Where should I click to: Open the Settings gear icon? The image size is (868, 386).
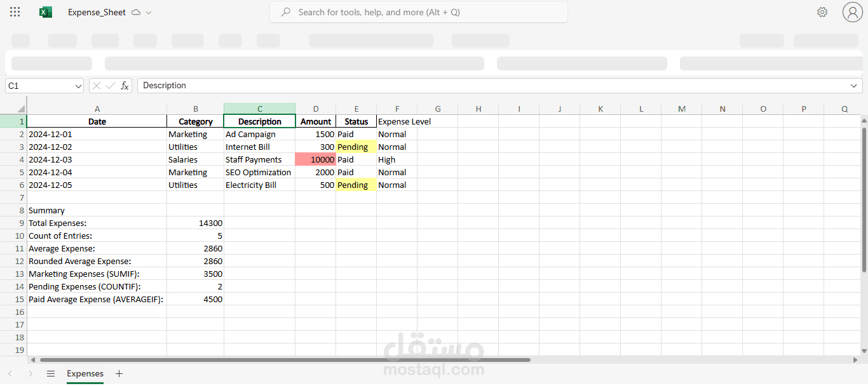(x=822, y=12)
